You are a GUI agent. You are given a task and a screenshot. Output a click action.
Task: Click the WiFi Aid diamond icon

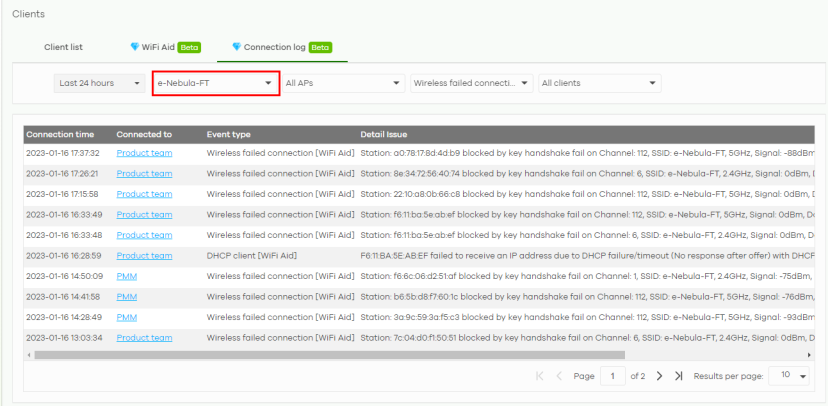click(x=135, y=47)
